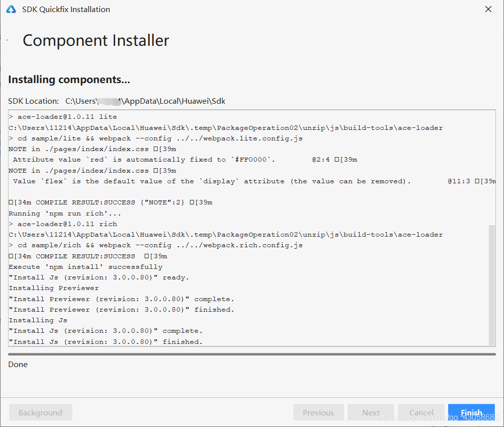Screen dimensions: 504x427
Task: Click the Previous button
Action: coord(318,413)
